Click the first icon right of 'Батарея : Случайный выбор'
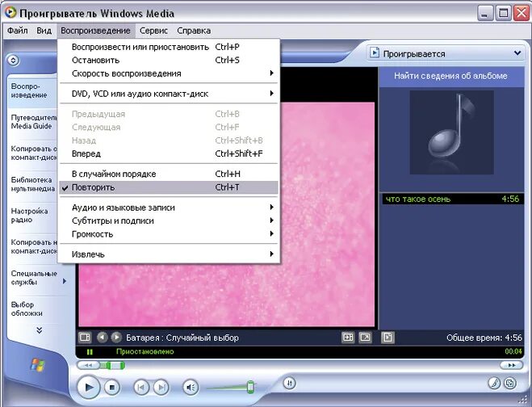Image resolution: width=532 pixels, height=407 pixels. click(348, 338)
